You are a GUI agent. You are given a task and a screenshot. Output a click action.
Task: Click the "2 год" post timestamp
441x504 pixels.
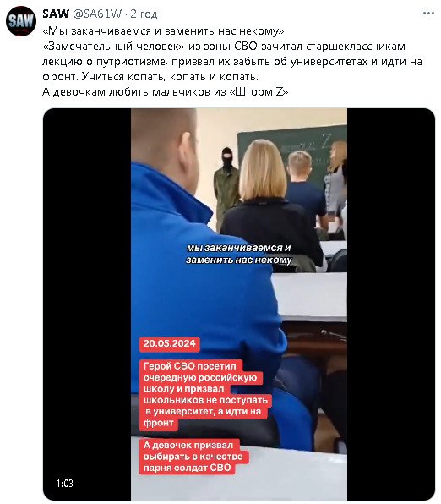[144, 14]
